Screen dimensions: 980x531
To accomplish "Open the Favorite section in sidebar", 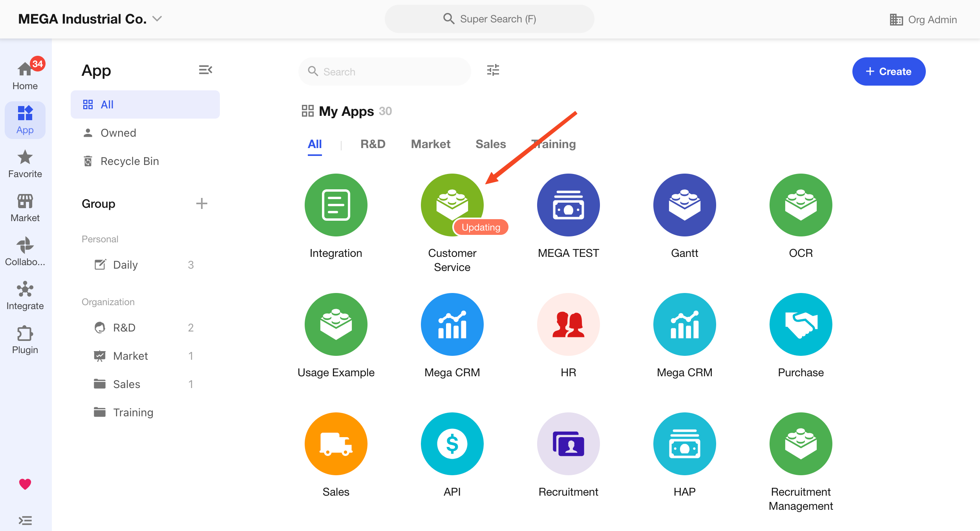I will pos(25,163).
